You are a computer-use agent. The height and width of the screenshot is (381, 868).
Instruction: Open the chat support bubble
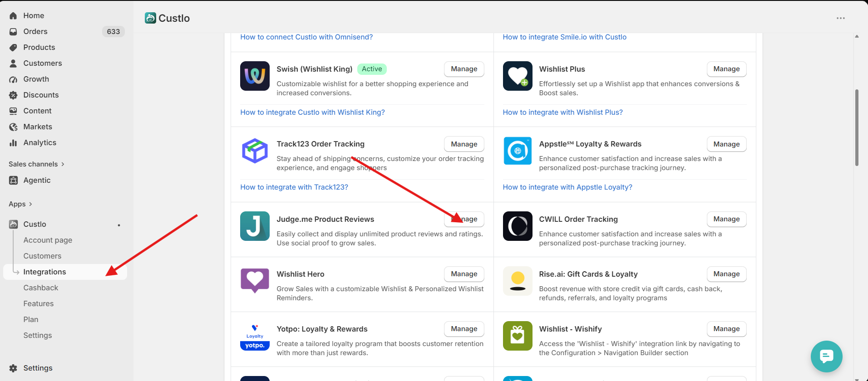[826, 357]
